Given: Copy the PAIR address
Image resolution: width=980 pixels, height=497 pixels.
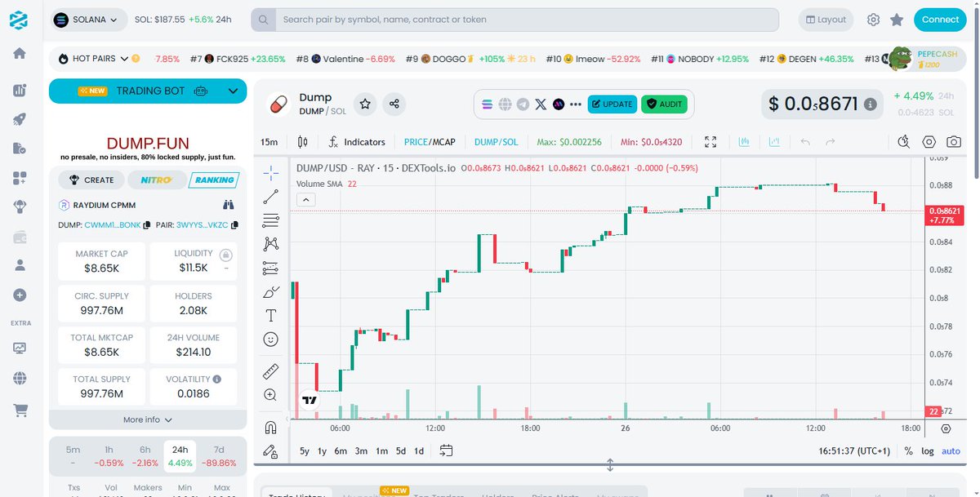Looking at the screenshot, I should [234, 224].
